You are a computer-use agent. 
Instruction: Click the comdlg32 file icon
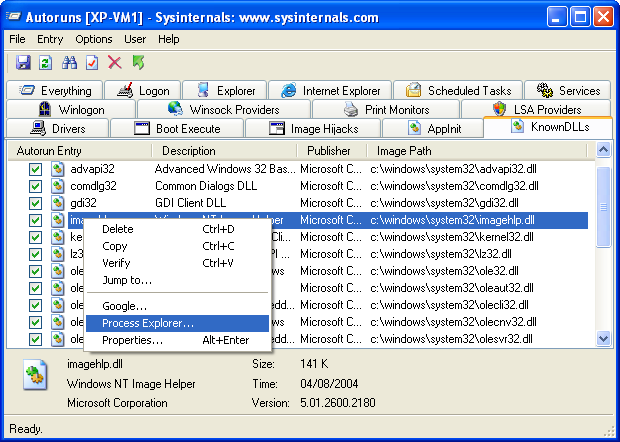58,186
